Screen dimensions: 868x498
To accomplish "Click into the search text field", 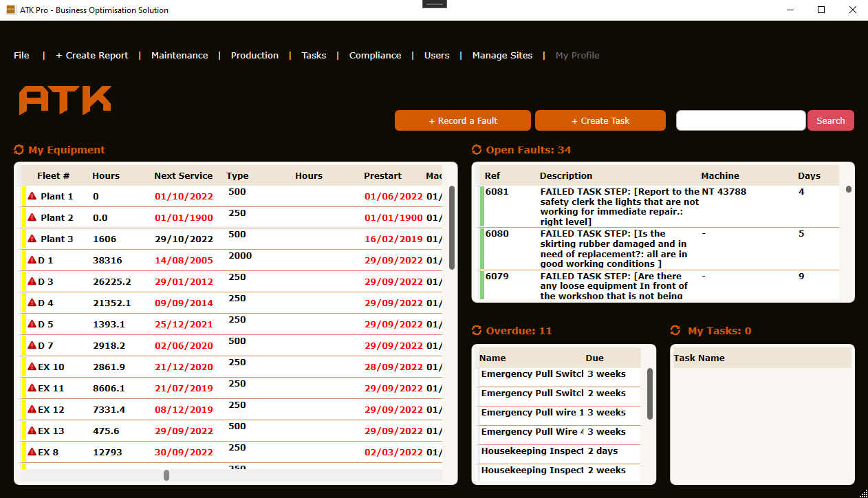I will pyautogui.click(x=741, y=120).
